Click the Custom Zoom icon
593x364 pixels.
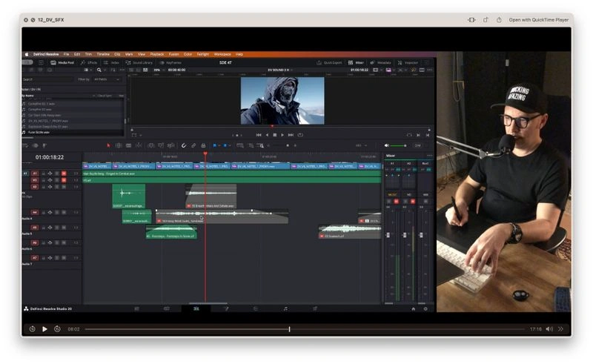260,145
